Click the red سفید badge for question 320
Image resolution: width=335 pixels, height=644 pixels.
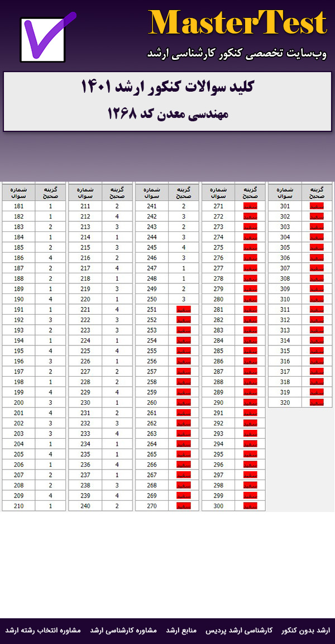click(x=317, y=402)
